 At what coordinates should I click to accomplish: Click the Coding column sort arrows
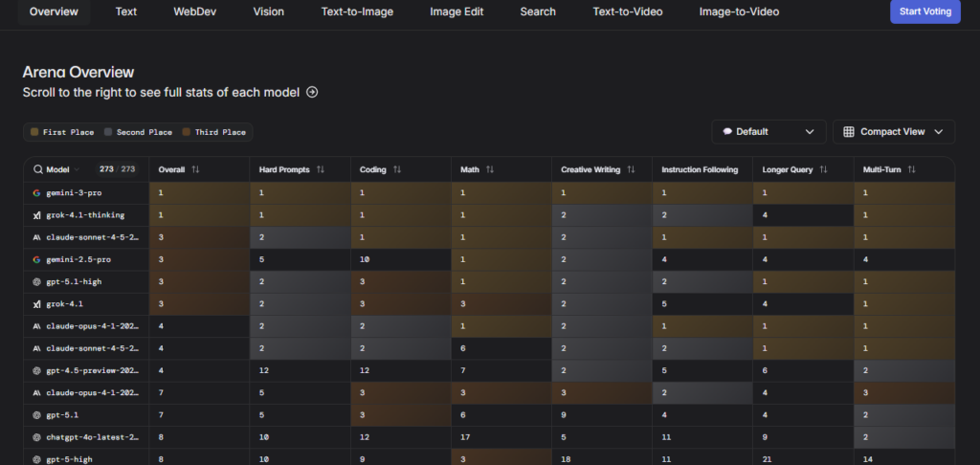(x=397, y=169)
